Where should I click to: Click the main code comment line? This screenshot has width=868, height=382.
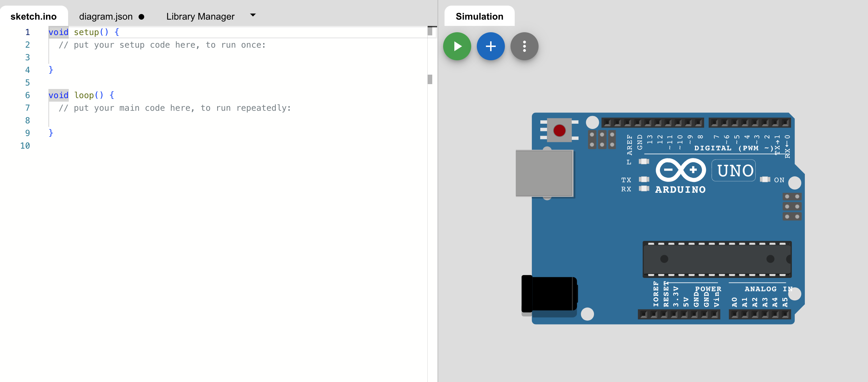point(175,108)
